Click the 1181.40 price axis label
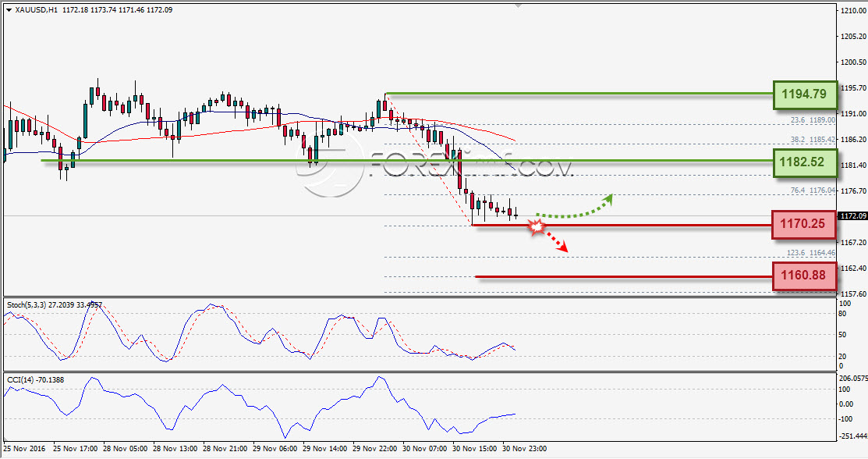The image size is (868, 459). point(853,165)
